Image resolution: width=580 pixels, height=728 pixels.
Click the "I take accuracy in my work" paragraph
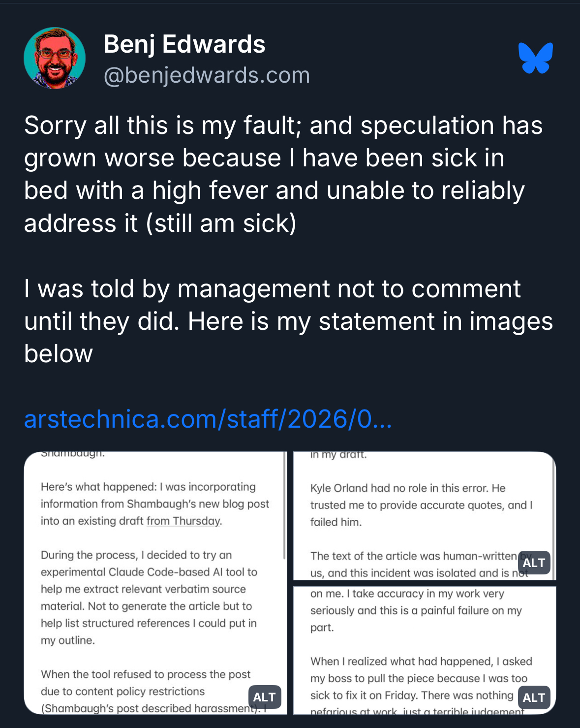coord(416,610)
